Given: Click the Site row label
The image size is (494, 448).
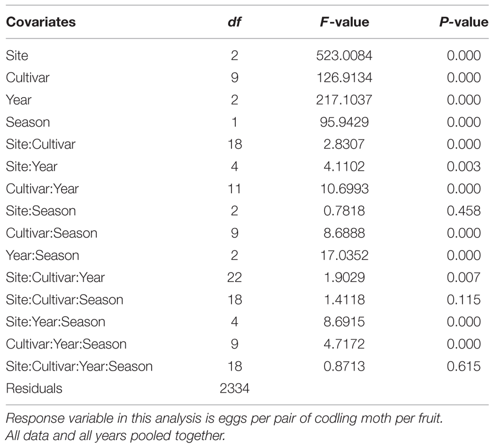Looking at the screenshot, I should click(17, 56).
